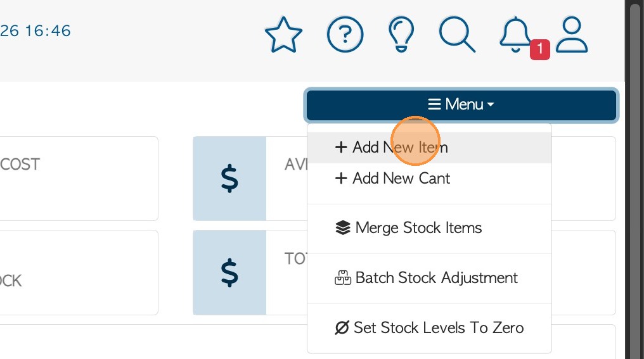Click the favorites star icon
The image size is (644, 359).
(x=283, y=34)
